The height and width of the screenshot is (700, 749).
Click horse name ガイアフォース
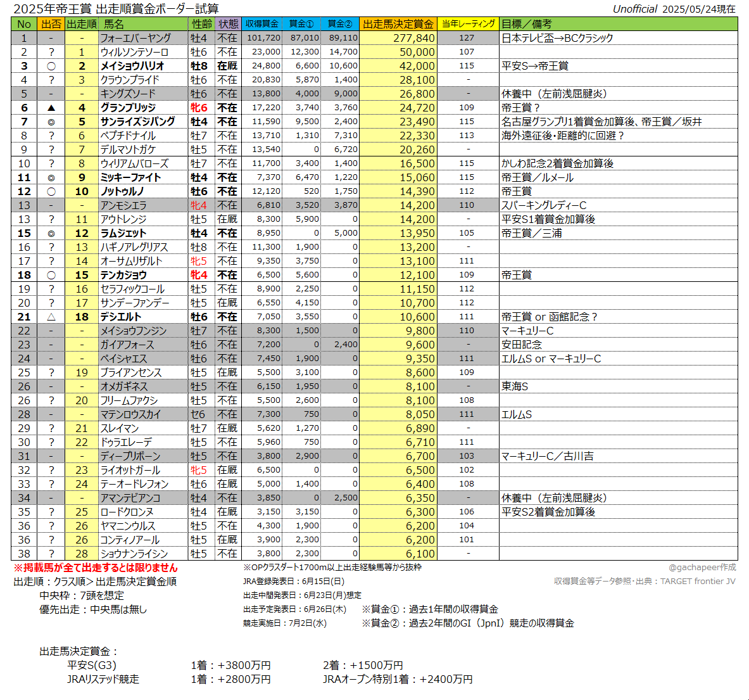127,345
